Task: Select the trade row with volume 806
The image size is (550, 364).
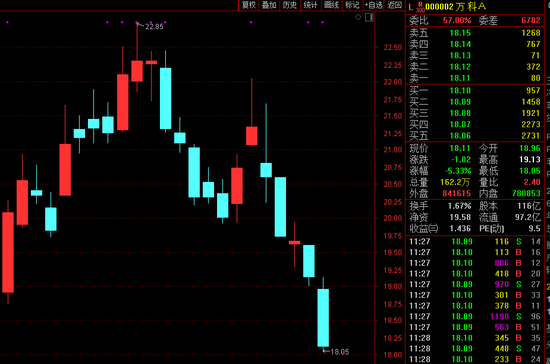Action: 475,263
